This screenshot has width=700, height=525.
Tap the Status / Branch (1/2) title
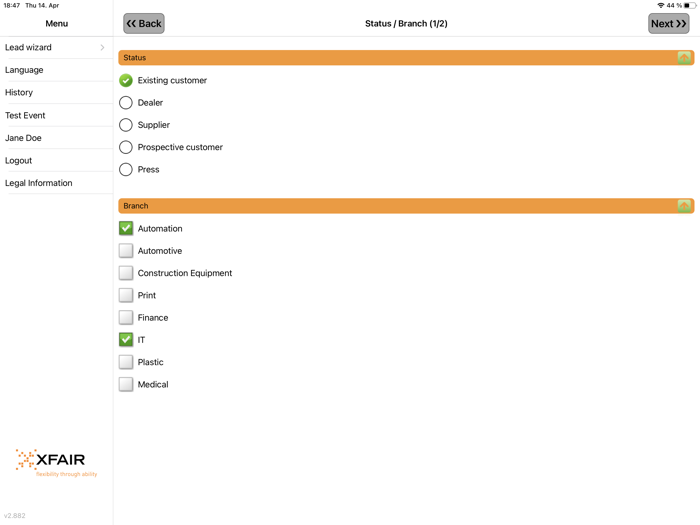pos(406,24)
